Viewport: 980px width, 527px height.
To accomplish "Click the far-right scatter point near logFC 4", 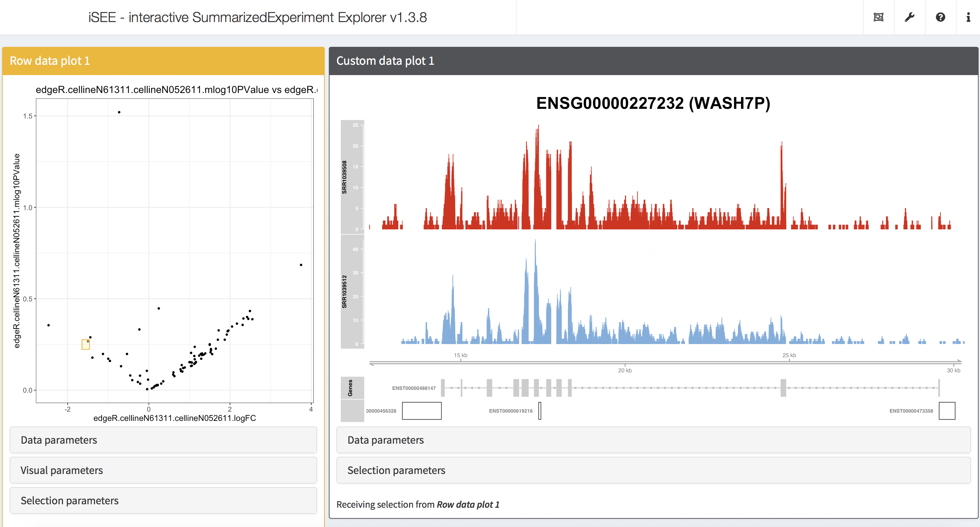I will [x=301, y=265].
